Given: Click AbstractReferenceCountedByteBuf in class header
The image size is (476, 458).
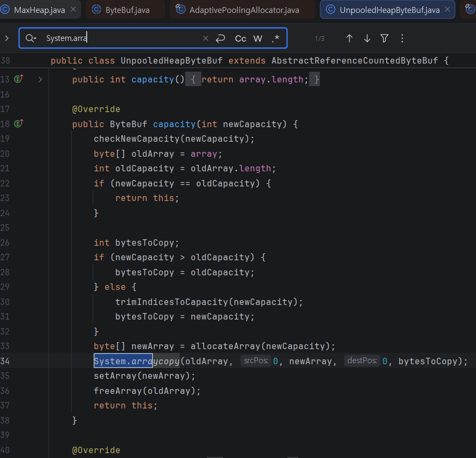Looking at the screenshot, I should 354,60.
